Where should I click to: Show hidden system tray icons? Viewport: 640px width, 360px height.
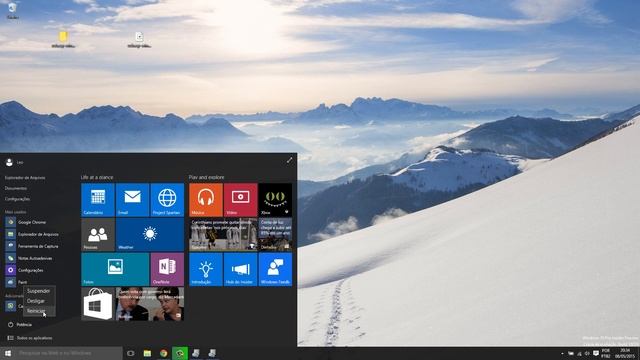pyautogui.click(x=562, y=354)
